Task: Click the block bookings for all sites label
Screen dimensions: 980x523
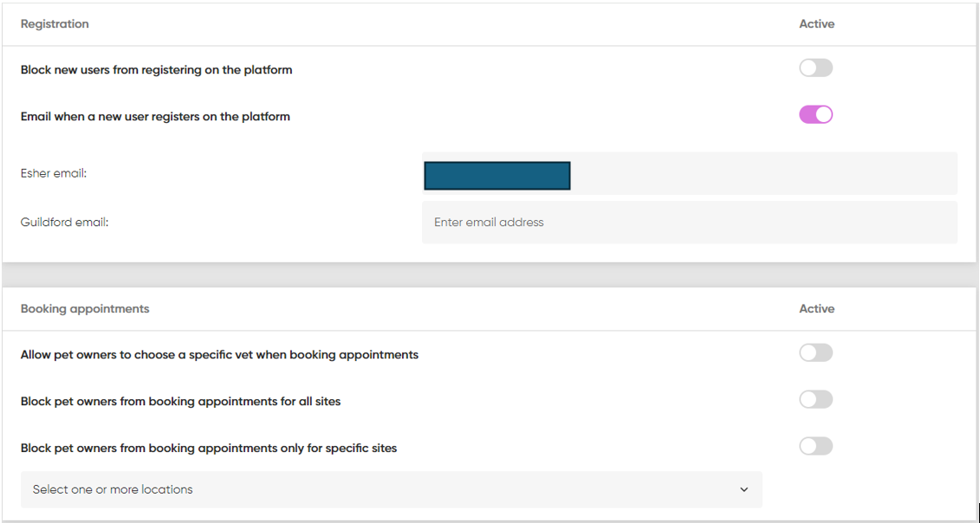Action: [x=180, y=402]
